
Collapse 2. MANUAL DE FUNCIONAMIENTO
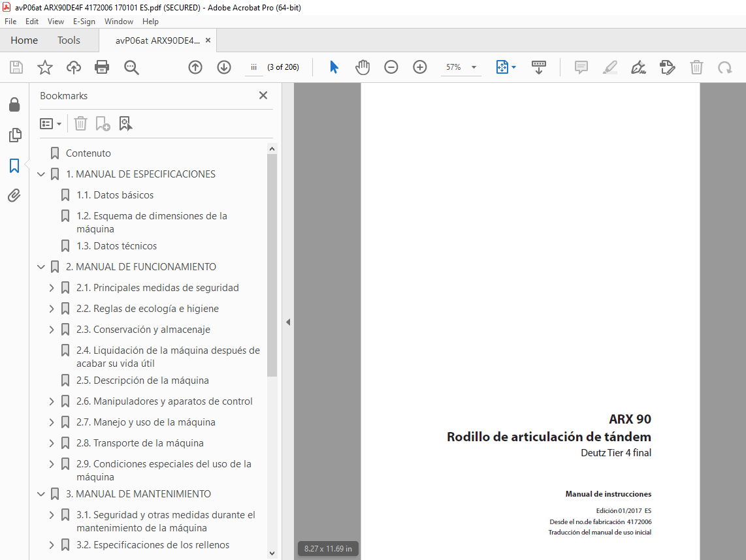tap(41, 267)
